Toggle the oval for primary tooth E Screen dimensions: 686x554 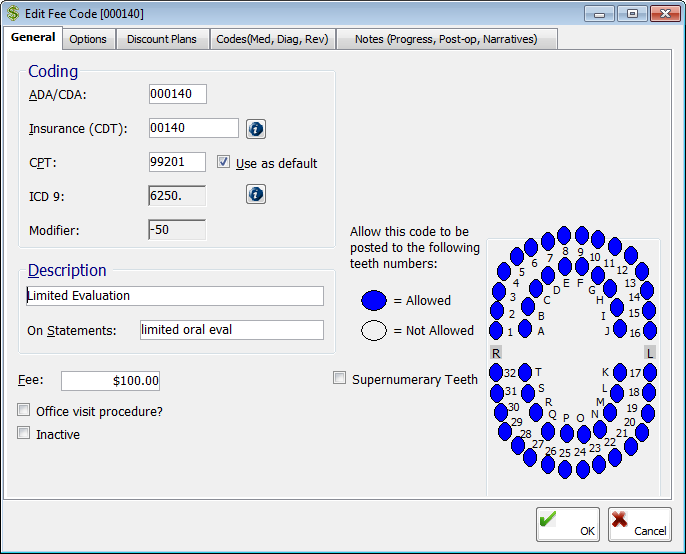tap(565, 266)
